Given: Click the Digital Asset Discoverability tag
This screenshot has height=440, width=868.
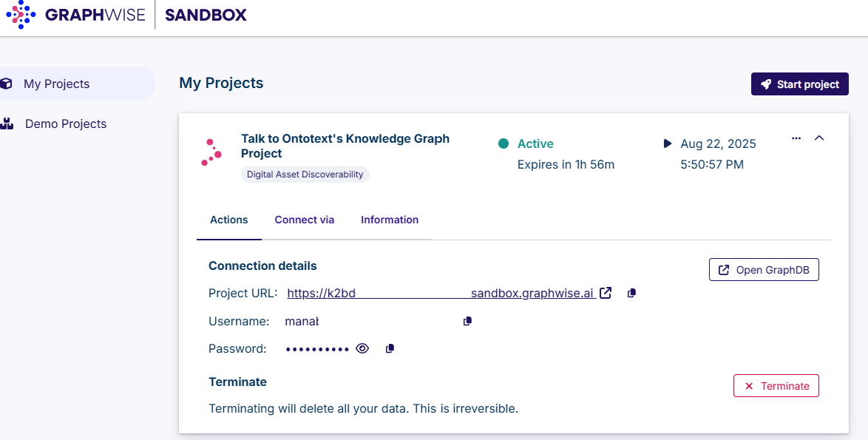Looking at the screenshot, I should pos(305,175).
